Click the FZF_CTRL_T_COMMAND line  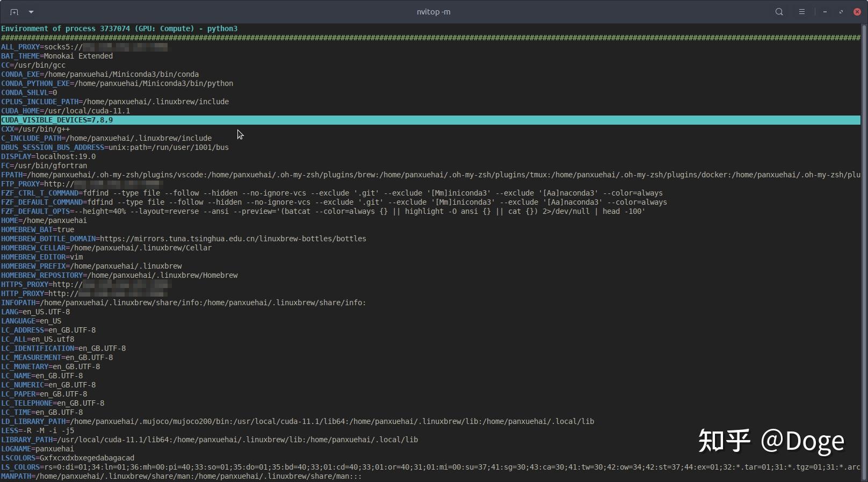point(332,193)
